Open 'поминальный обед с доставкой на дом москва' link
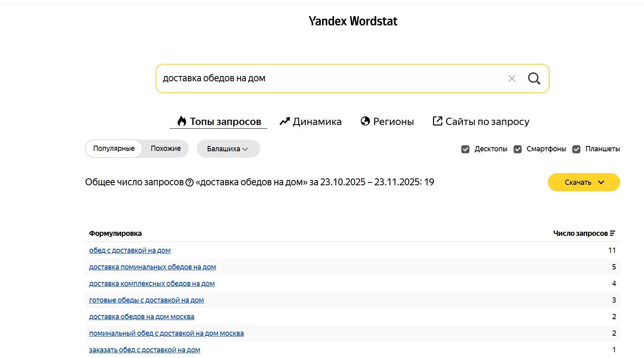 (x=166, y=333)
